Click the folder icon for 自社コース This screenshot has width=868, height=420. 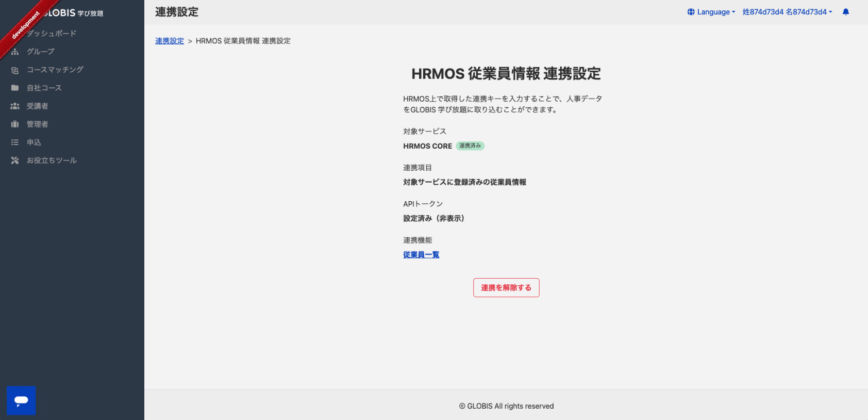(15, 88)
